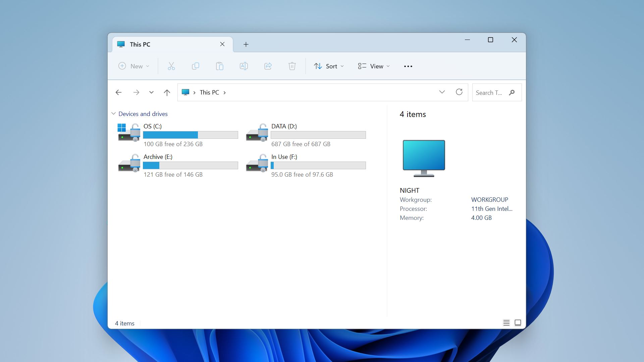
Task: Click the Copy icon in toolbar
Action: tap(195, 66)
